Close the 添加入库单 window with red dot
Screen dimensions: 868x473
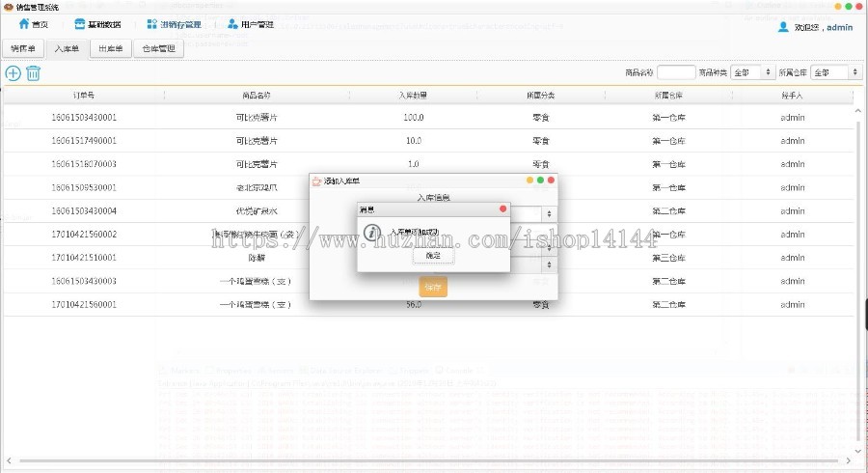551,180
